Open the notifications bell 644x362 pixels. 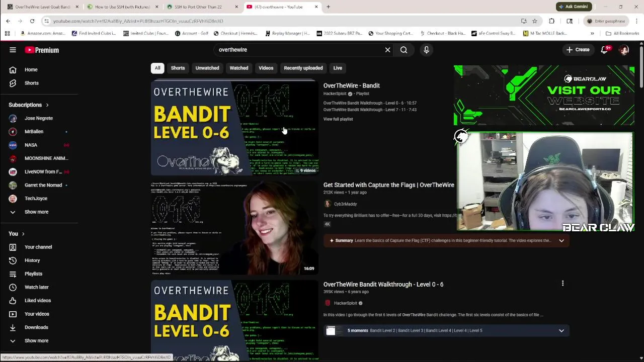tap(605, 50)
